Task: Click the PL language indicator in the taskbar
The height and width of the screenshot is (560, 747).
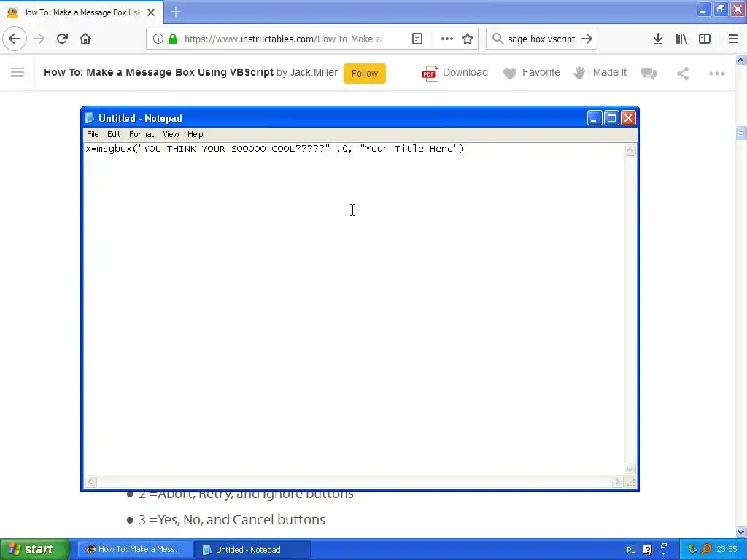Action: coord(630,550)
